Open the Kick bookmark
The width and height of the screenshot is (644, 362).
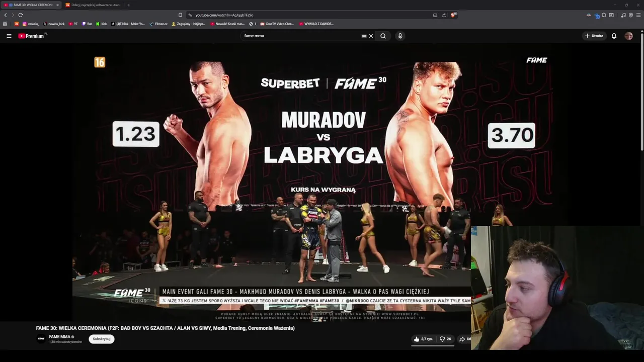102,24
